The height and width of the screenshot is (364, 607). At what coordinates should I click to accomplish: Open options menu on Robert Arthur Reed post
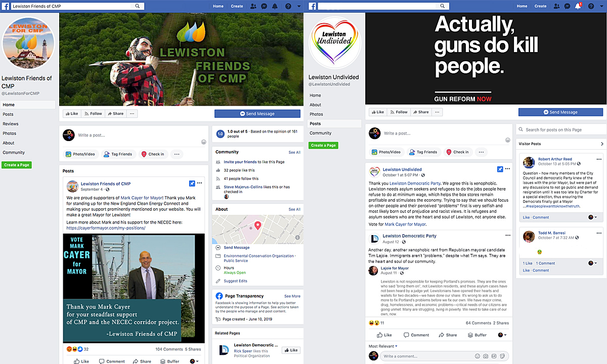click(x=599, y=159)
